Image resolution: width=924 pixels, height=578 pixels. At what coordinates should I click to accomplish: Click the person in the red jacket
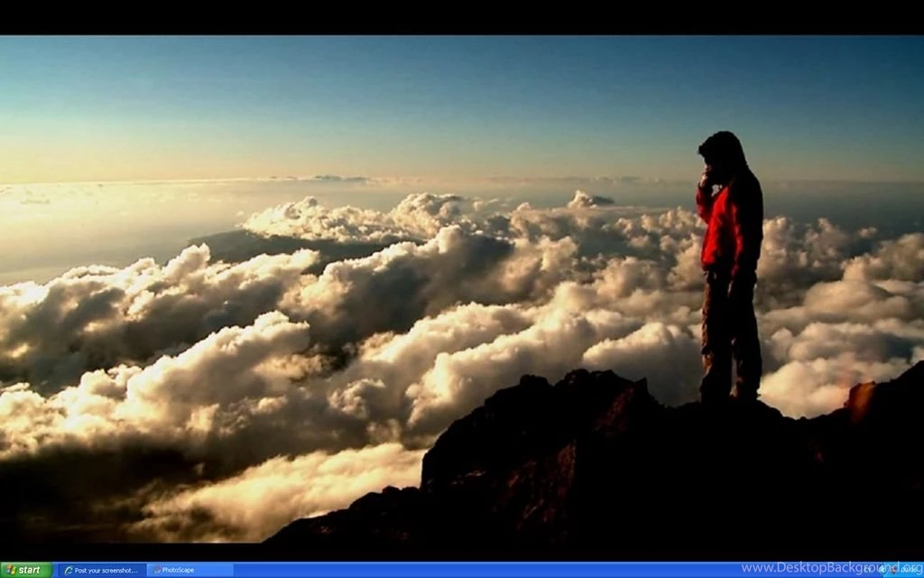[731, 226]
